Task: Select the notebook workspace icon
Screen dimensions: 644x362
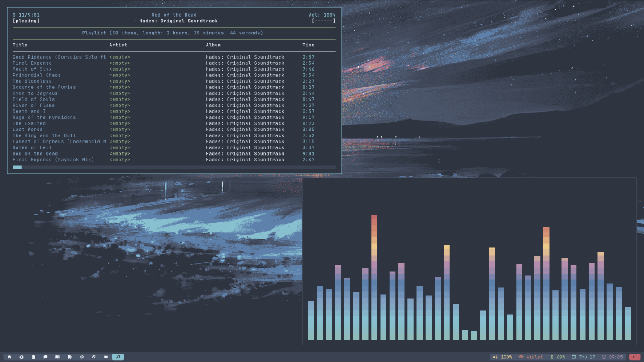Action: (34, 357)
